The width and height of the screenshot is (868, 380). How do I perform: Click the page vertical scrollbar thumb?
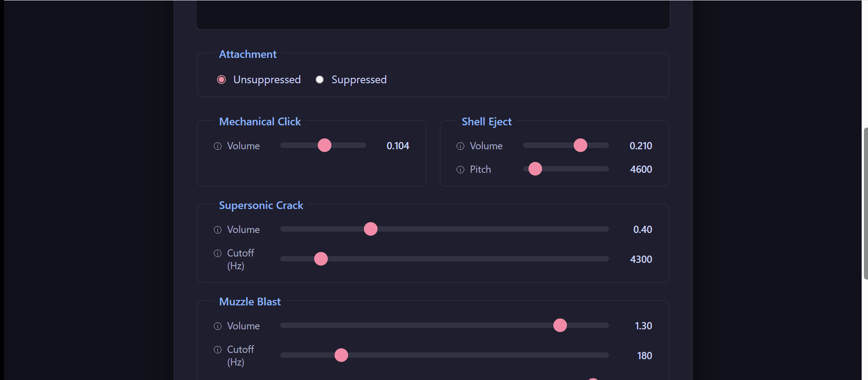pos(865,204)
